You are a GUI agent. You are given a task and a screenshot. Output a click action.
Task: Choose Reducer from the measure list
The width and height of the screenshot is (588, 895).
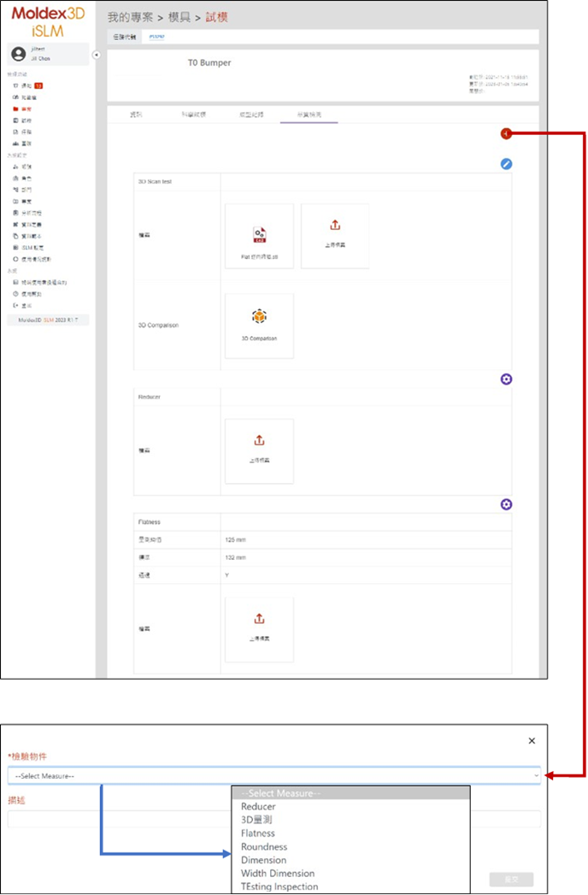tap(258, 807)
